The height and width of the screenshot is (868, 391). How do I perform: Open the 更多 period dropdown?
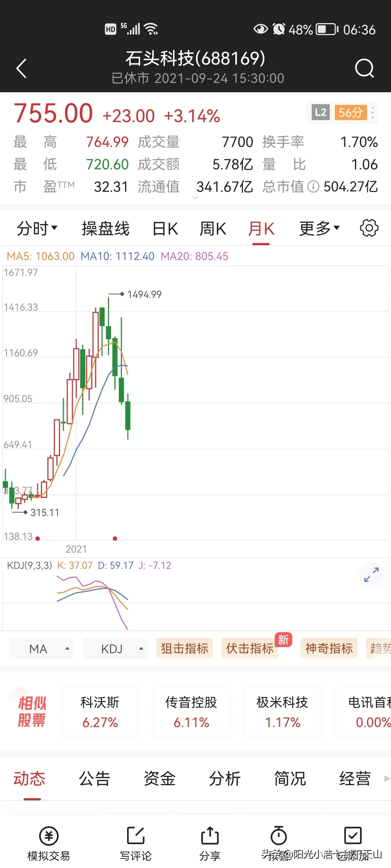(x=319, y=228)
